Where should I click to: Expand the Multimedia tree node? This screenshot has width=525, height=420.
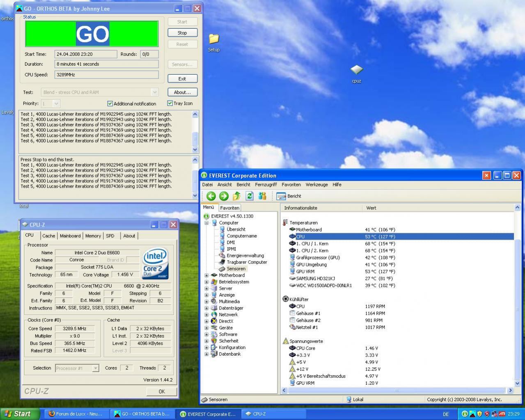tap(206, 301)
